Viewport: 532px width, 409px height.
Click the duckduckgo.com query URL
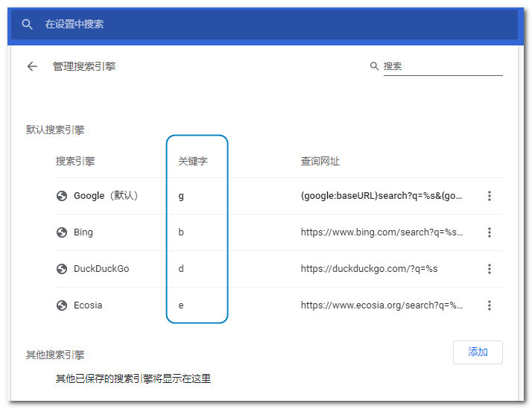(369, 269)
